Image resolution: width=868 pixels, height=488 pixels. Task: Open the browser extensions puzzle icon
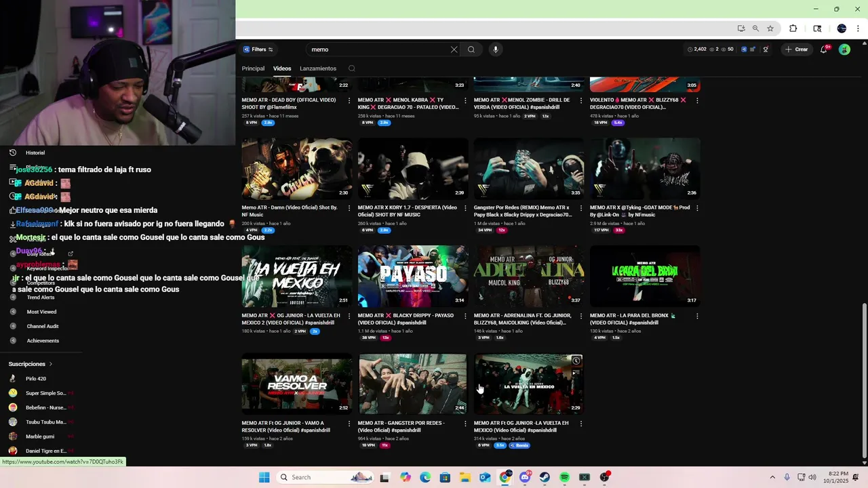793,28
